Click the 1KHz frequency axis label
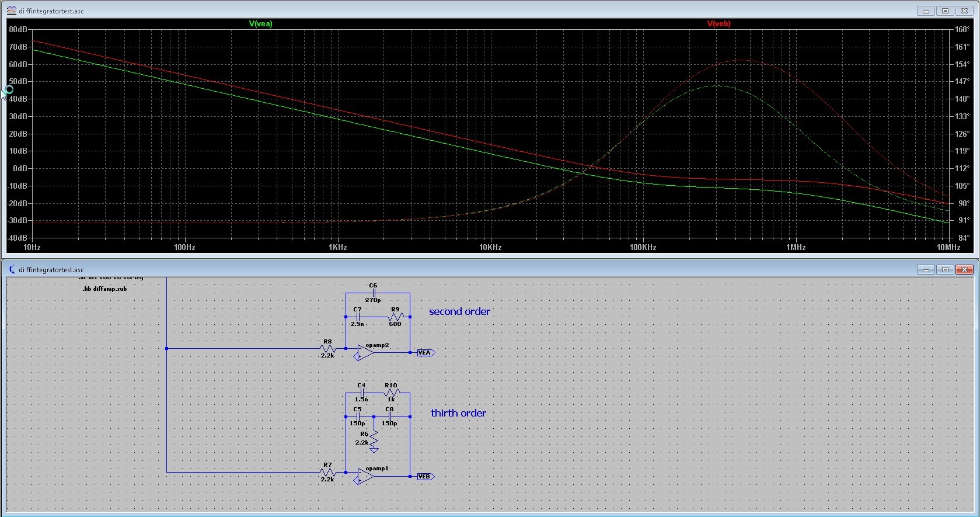Viewport: 980px width, 517px height. [337, 247]
